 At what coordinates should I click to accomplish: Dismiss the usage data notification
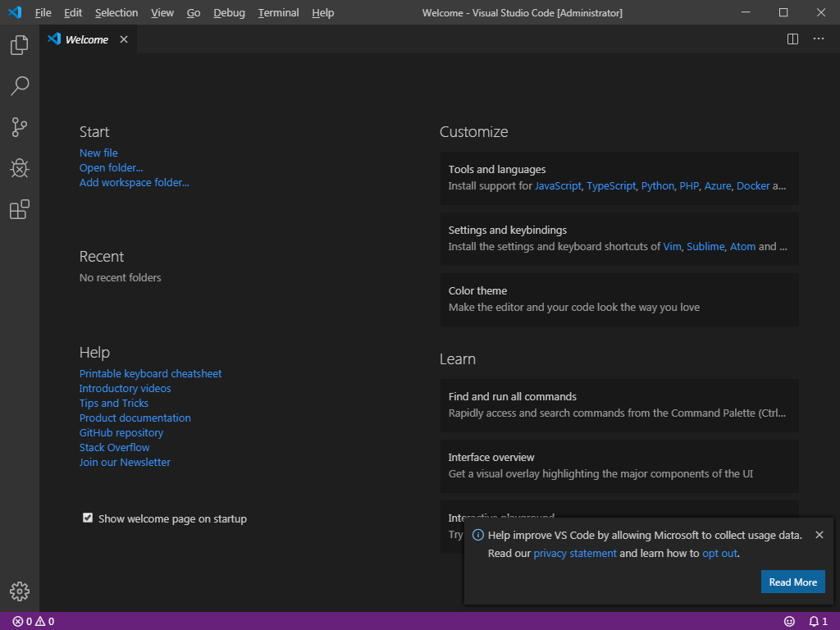pos(819,535)
